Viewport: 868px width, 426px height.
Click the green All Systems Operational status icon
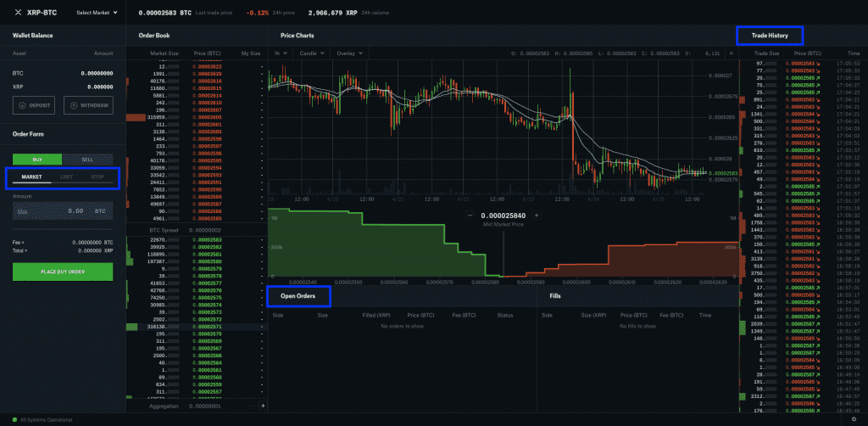point(14,420)
